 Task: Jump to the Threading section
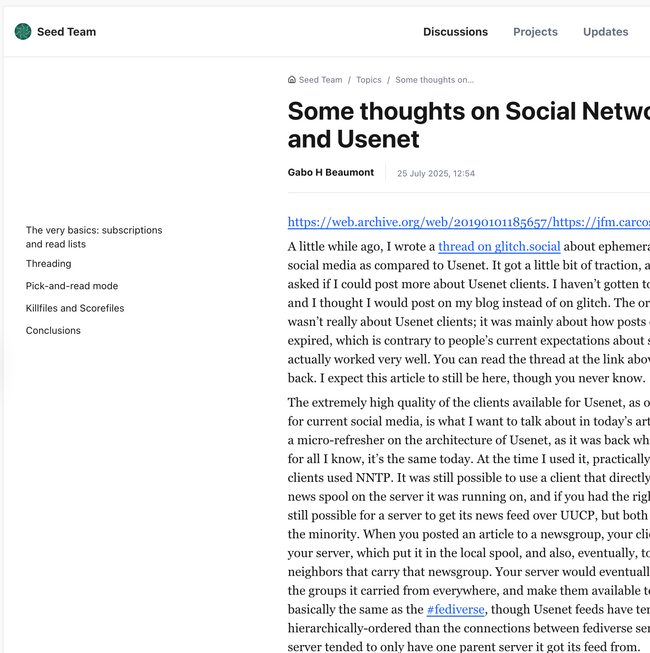coord(49,264)
